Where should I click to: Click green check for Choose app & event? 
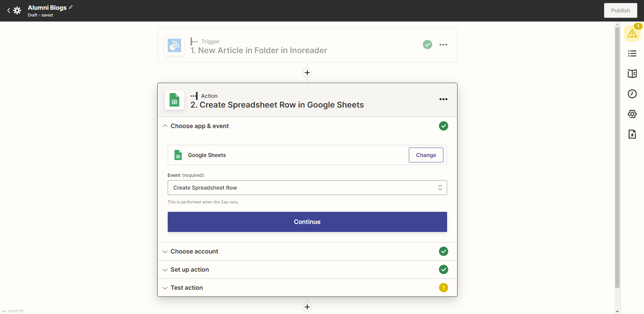[x=443, y=126]
